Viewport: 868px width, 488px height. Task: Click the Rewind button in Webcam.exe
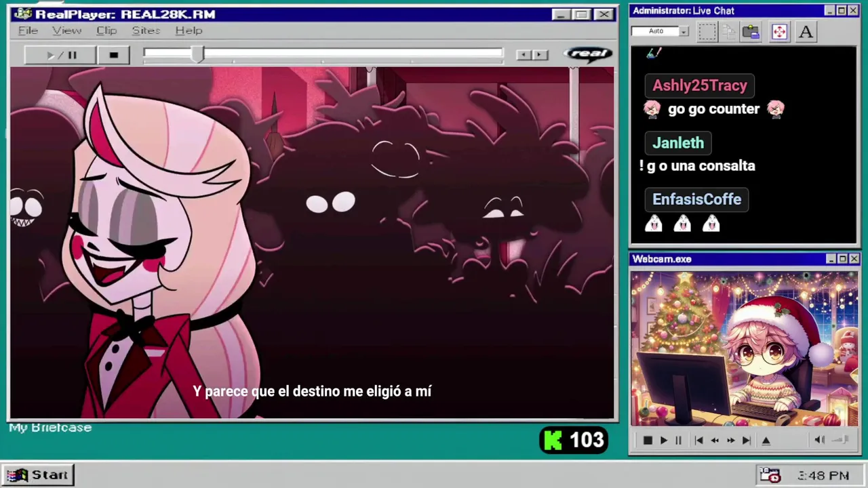tap(715, 441)
